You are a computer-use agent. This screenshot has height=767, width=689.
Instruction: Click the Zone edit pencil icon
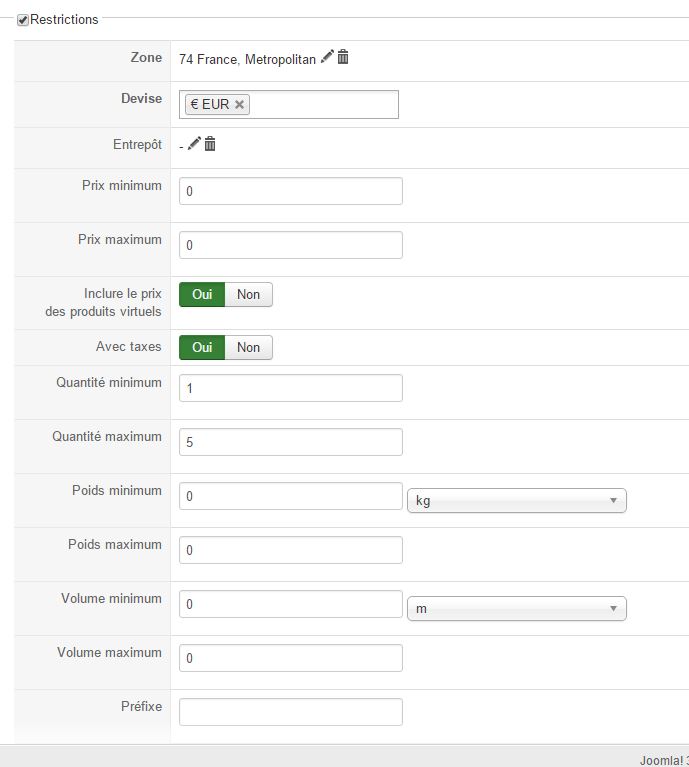click(x=327, y=58)
